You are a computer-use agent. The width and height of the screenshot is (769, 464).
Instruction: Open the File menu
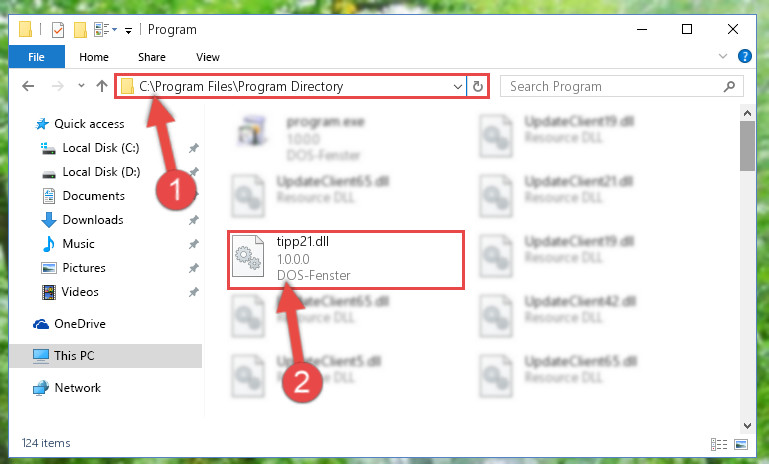[36, 57]
